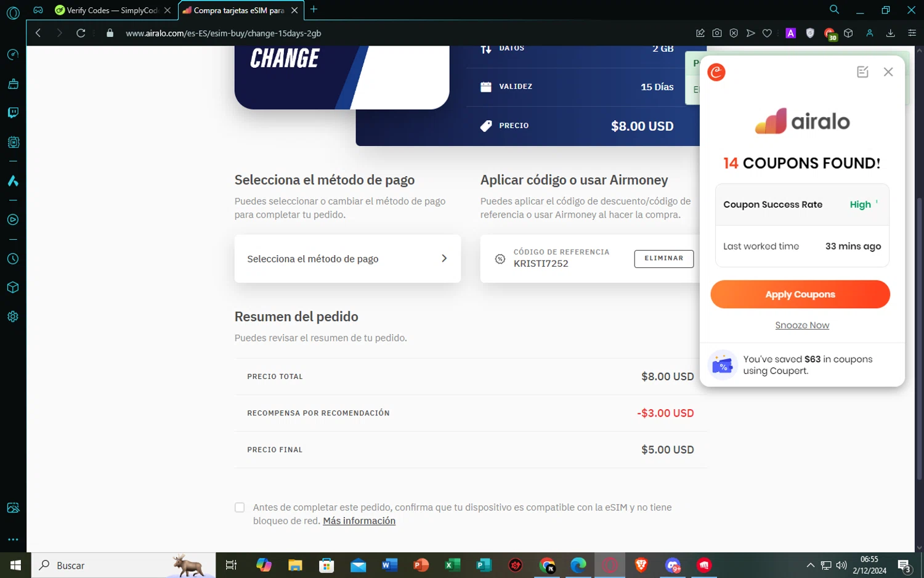Show hidden system tray icons
The width and height of the screenshot is (924, 578).
click(811, 565)
